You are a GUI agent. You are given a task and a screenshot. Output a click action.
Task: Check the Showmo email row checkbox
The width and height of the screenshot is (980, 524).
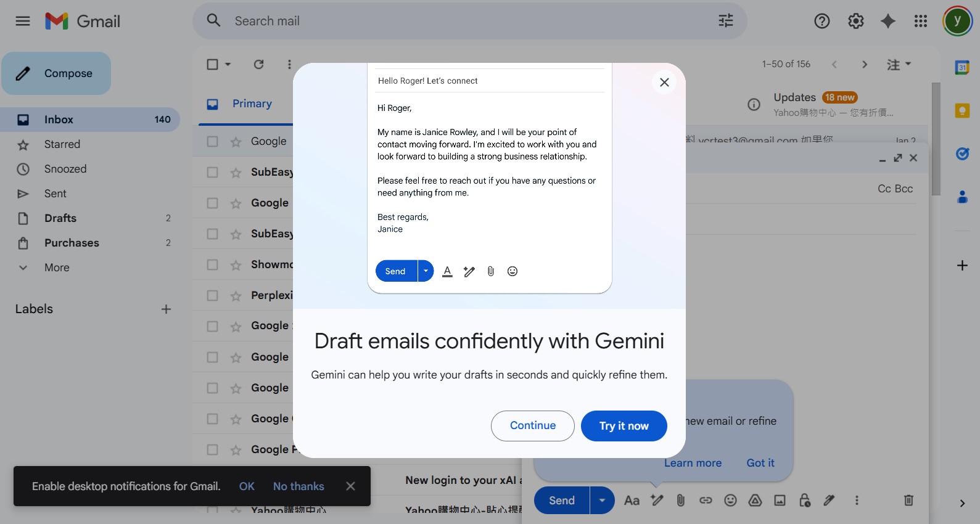pos(212,264)
